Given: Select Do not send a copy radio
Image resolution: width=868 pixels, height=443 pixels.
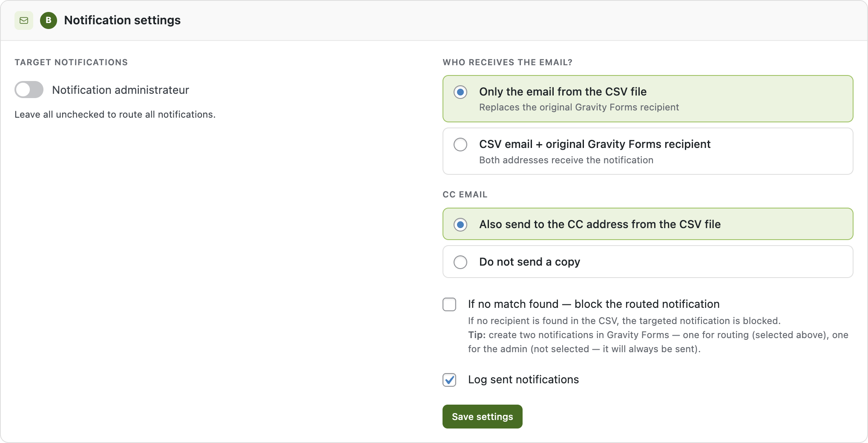Looking at the screenshot, I should [x=460, y=262].
